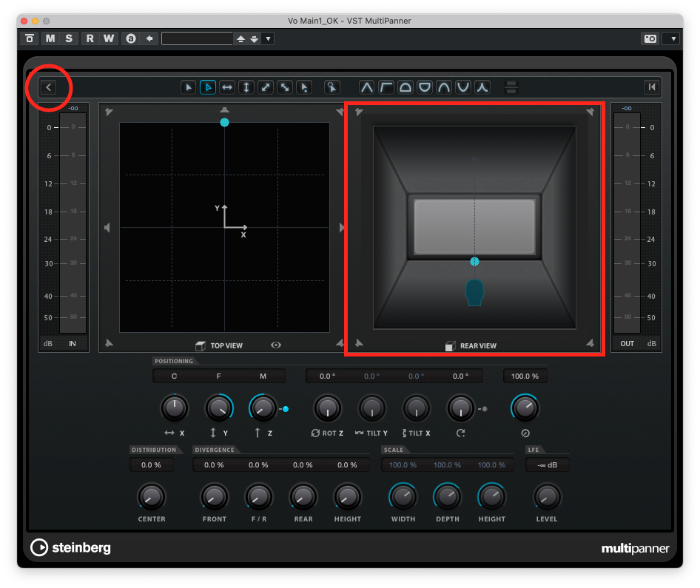
Task: Select the horizontal movement restriction tool
Action: point(227,87)
